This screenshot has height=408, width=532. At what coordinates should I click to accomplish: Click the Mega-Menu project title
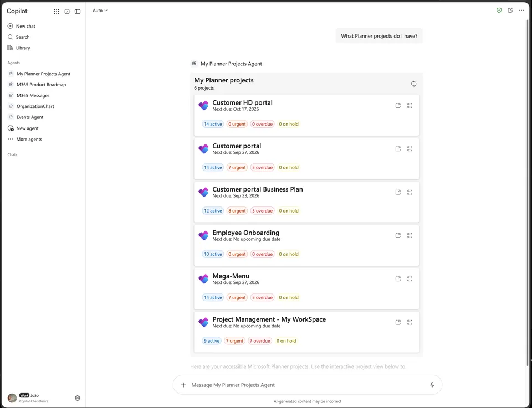tap(231, 276)
